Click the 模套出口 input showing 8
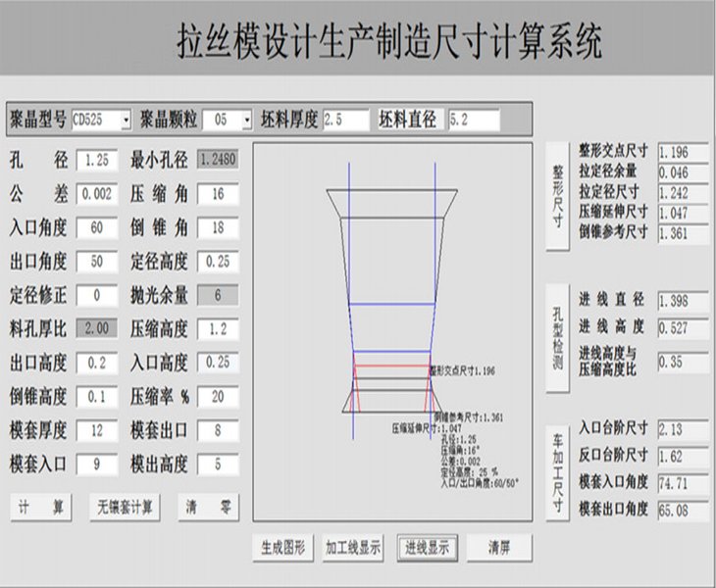The width and height of the screenshot is (716, 588). (x=218, y=430)
